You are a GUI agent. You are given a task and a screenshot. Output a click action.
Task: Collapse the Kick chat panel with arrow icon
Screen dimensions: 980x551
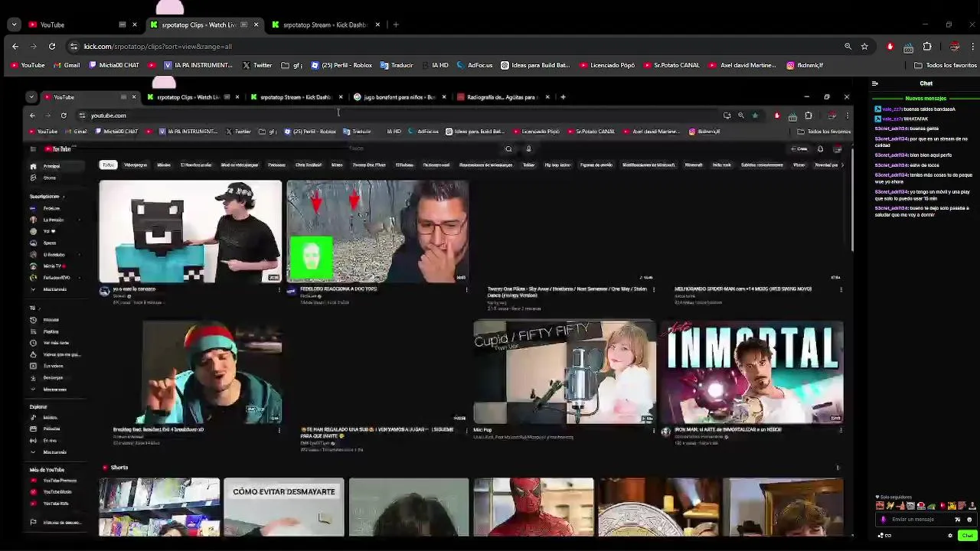[x=875, y=83]
